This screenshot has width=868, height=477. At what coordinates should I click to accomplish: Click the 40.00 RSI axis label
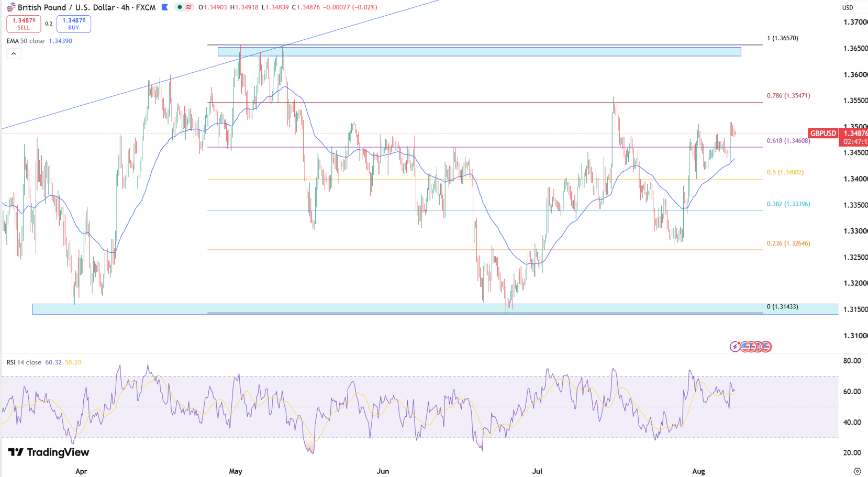[x=852, y=423]
